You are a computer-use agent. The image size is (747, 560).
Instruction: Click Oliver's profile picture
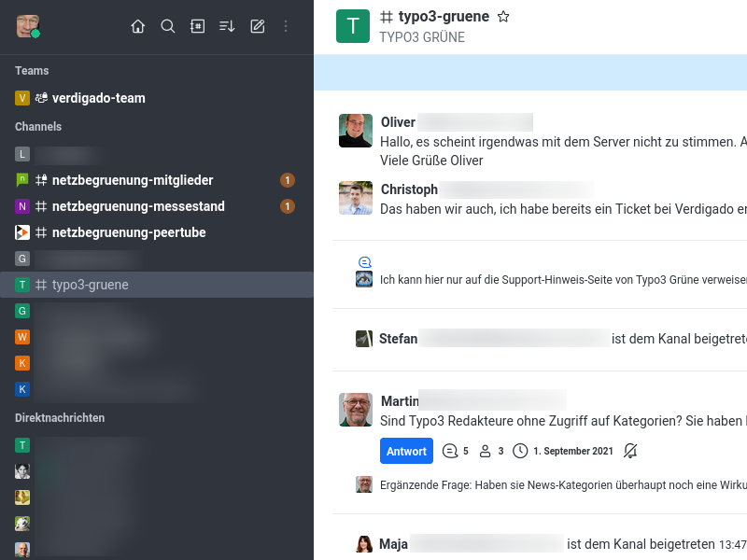coord(356,130)
